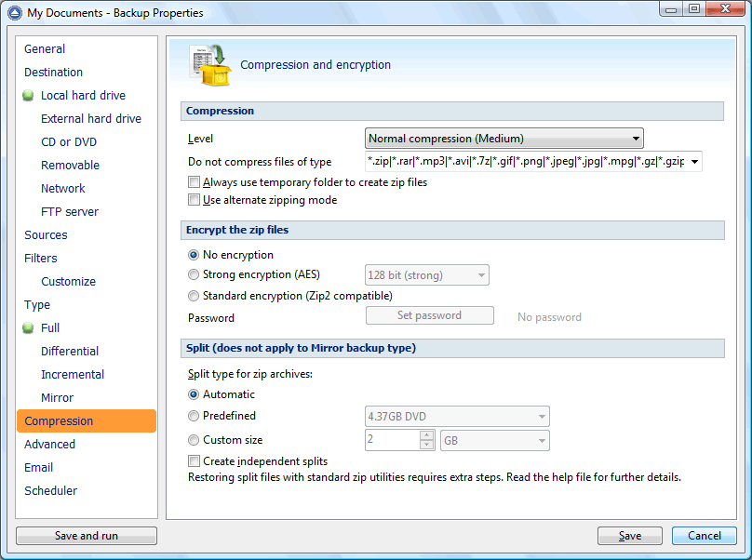Viewport: 752px width, 560px height.
Task: Open file types exclusion dropdown arrow
Action: point(694,162)
